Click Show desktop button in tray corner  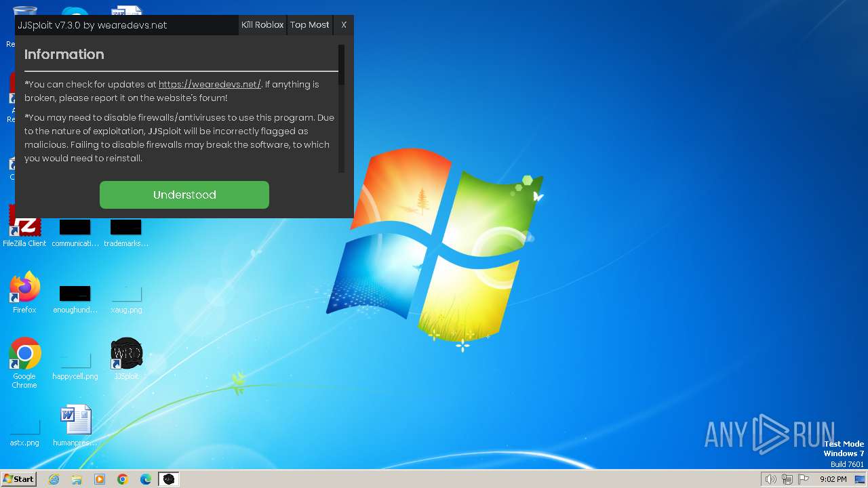(x=860, y=479)
